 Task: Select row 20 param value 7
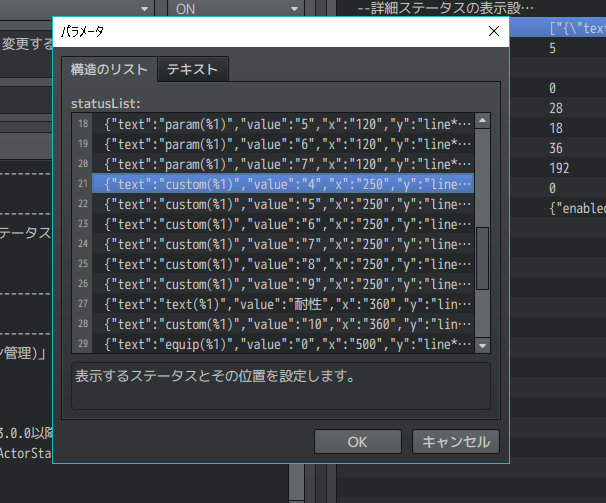point(283,164)
